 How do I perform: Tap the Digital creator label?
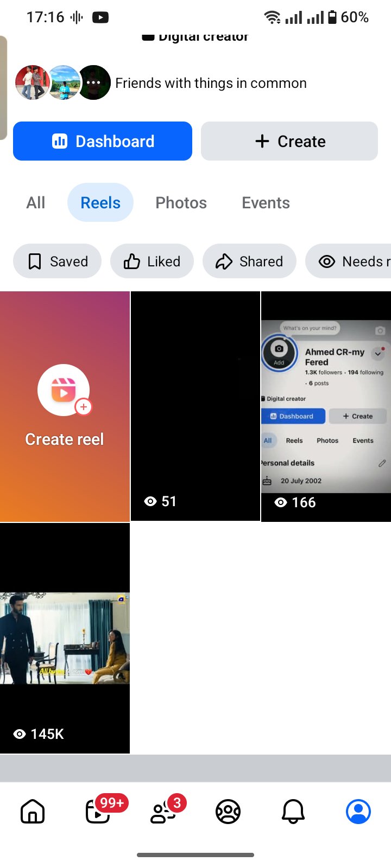click(x=195, y=37)
